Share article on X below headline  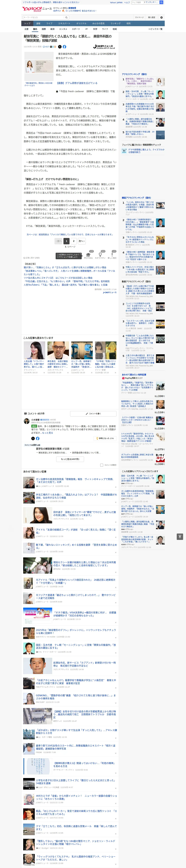point(60,47)
